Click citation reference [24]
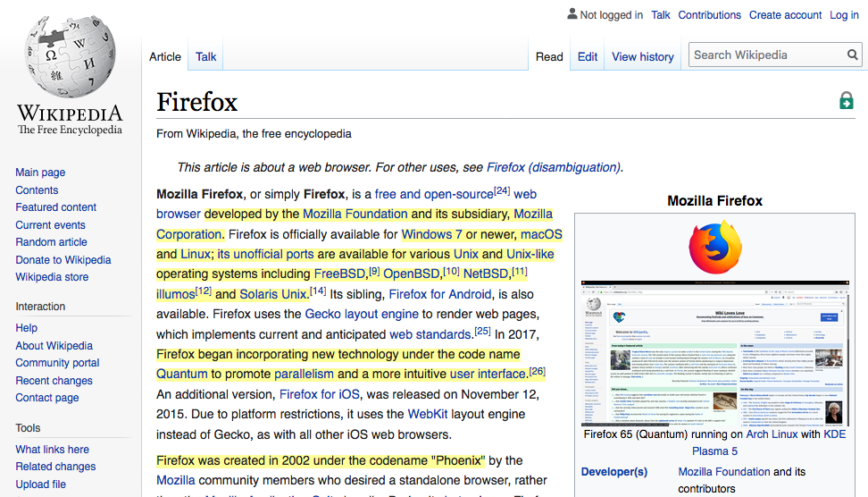868x497 pixels. (x=502, y=190)
